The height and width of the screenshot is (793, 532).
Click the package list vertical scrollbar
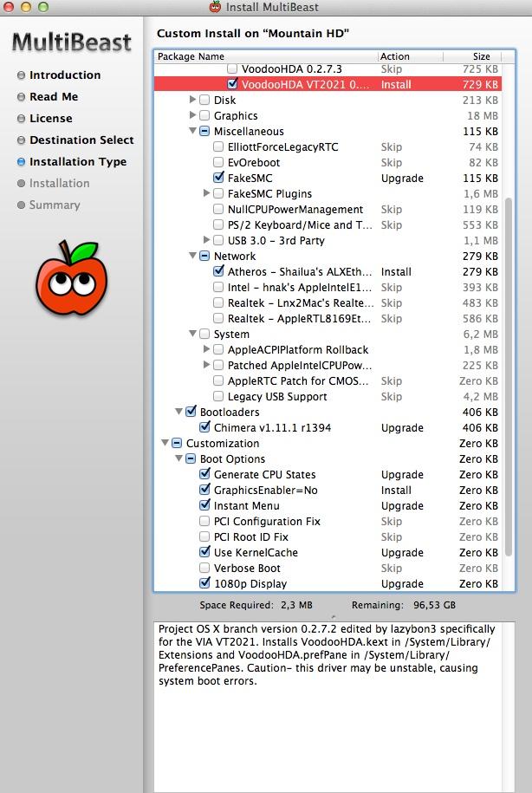(509, 377)
